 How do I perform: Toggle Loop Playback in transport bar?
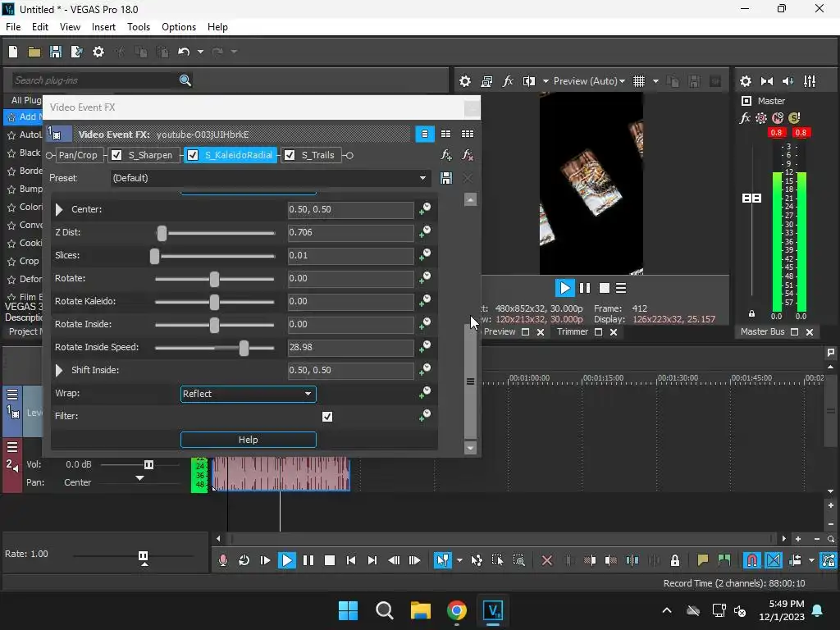click(x=244, y=560)
